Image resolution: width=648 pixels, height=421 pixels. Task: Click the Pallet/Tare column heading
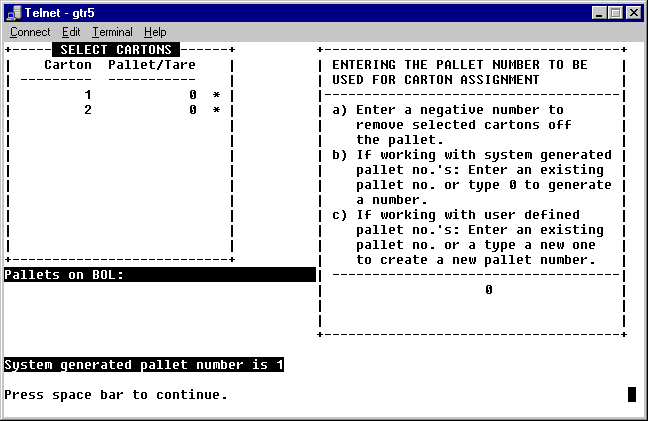(x=152, y=65)
